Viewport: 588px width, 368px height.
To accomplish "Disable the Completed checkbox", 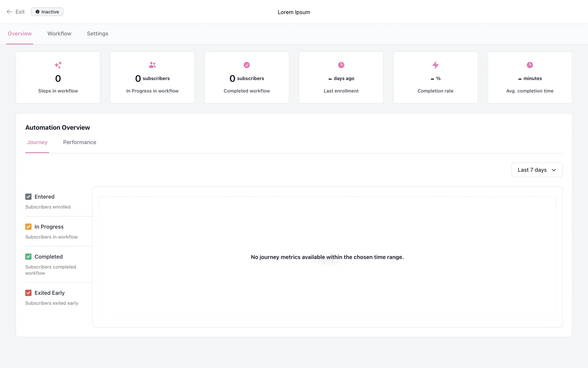I will (x=28, y=257).
